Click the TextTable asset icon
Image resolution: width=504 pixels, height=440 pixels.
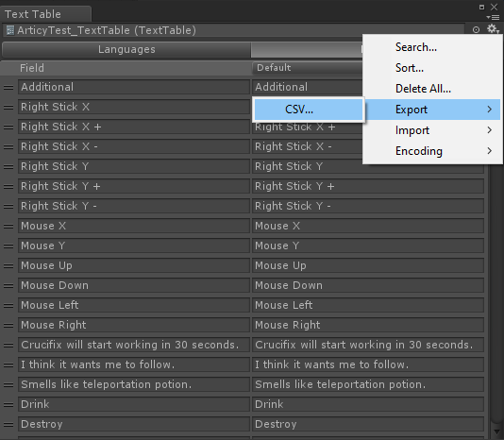click(x=10, y=30)
